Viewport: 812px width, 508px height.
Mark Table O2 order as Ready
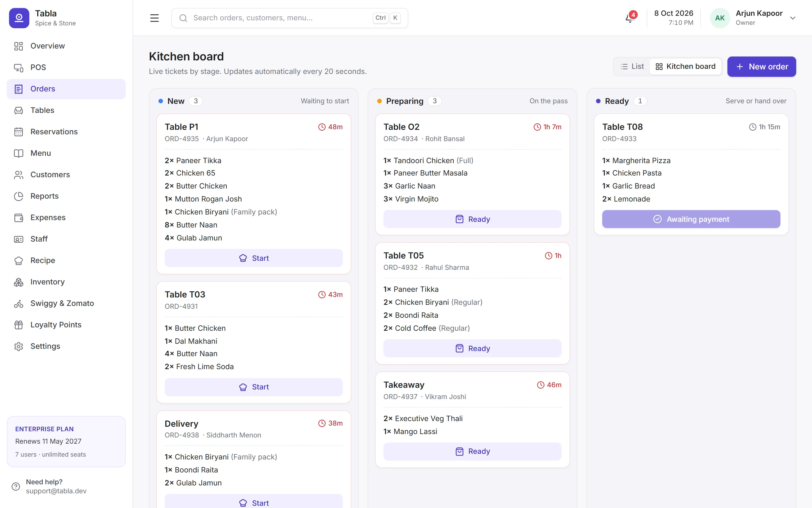[x=473, y=219]
